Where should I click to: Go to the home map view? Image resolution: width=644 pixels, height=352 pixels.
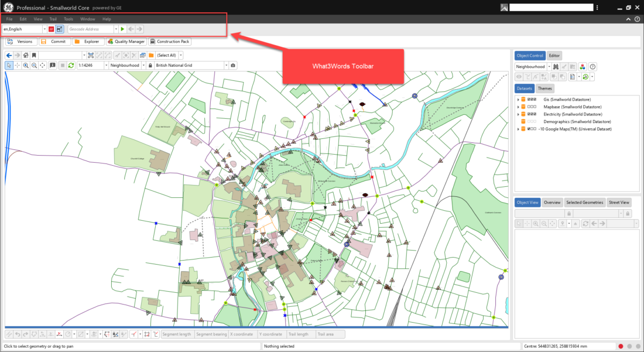pos(26,55)
